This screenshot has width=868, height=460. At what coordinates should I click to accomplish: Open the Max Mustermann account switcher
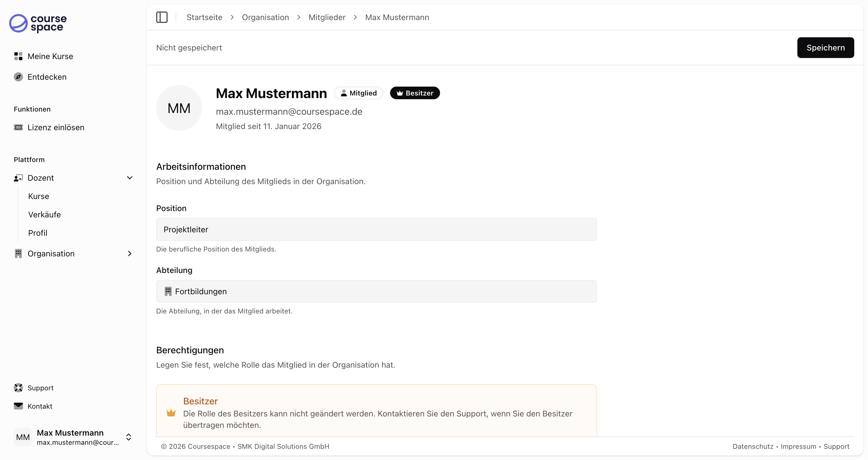pyautogui.click(x=128, y=437)
